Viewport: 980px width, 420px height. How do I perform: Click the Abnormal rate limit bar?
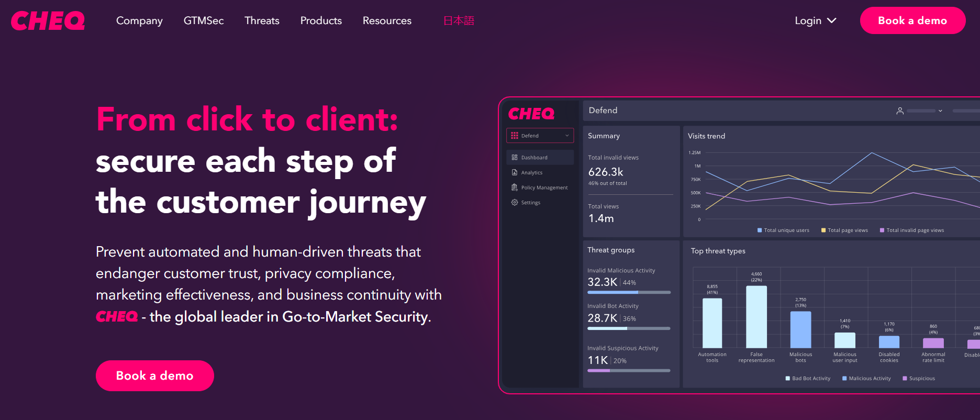tap(933, 343)
